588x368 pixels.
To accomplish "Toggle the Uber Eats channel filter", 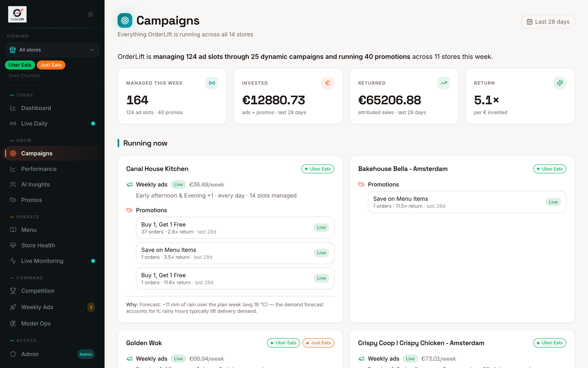I will tap(20, 65).
